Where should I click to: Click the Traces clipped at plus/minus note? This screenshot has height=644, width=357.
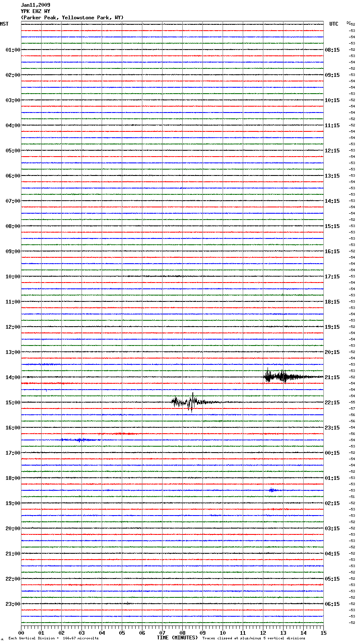pyautogui.click(x=254, y=639)
